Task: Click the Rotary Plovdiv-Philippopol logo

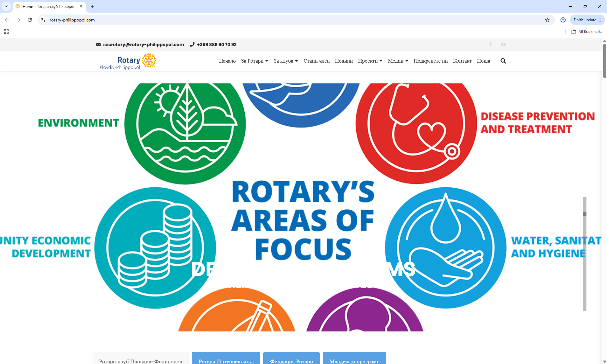Action: (127, 61)
